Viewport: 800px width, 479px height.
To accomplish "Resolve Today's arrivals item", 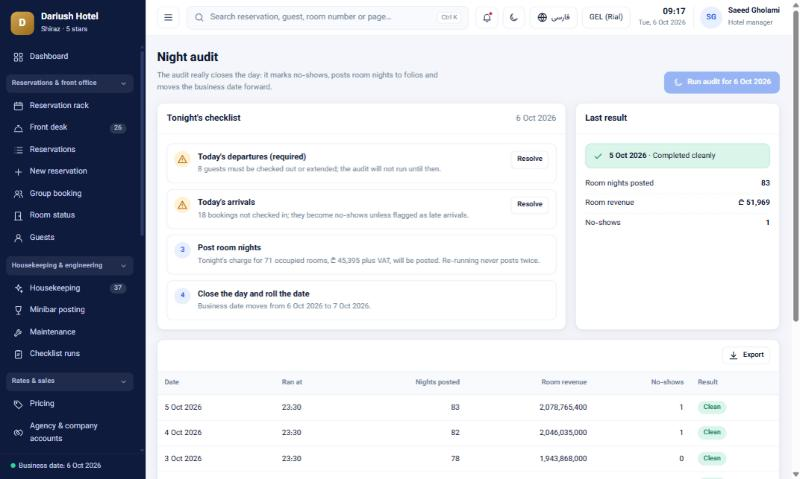I will [x=530, y=205].
